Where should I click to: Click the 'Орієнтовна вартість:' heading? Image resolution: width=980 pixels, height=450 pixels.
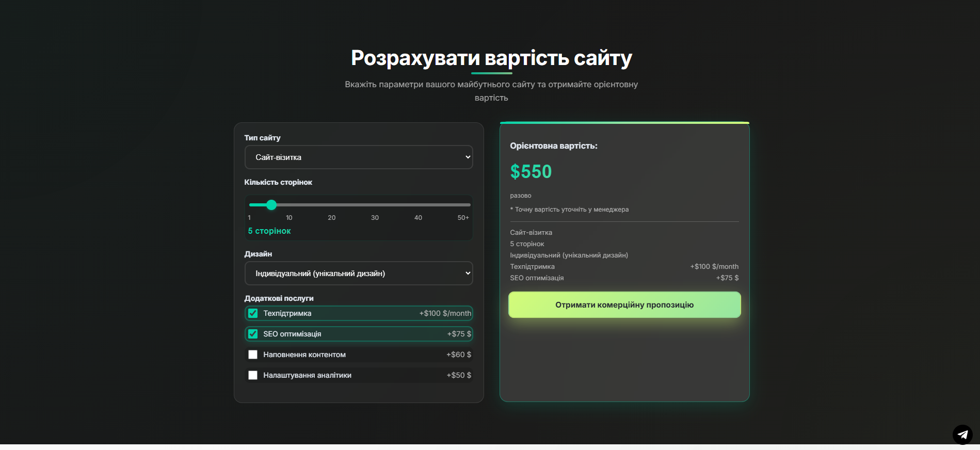pyautogui.click(x=554, y=146)
